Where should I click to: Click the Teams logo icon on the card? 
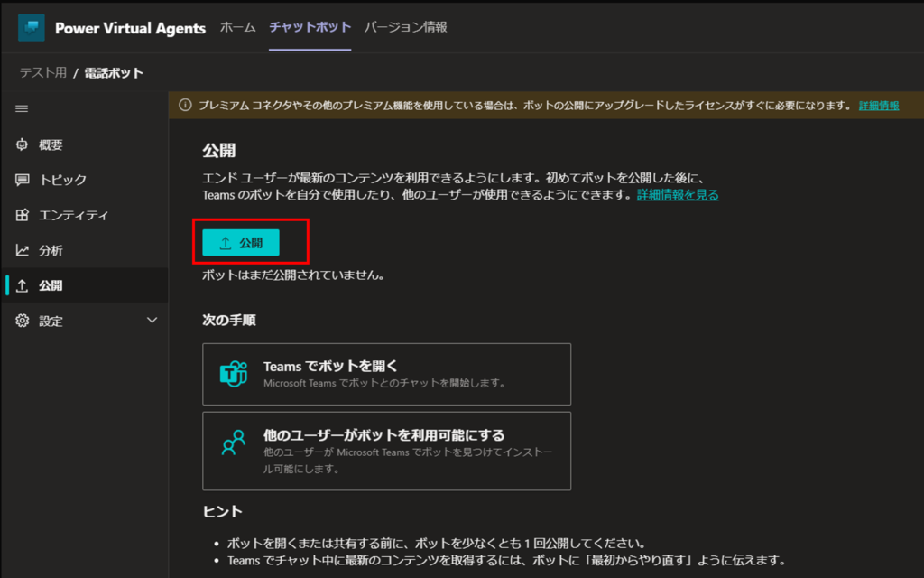point(234,374)
